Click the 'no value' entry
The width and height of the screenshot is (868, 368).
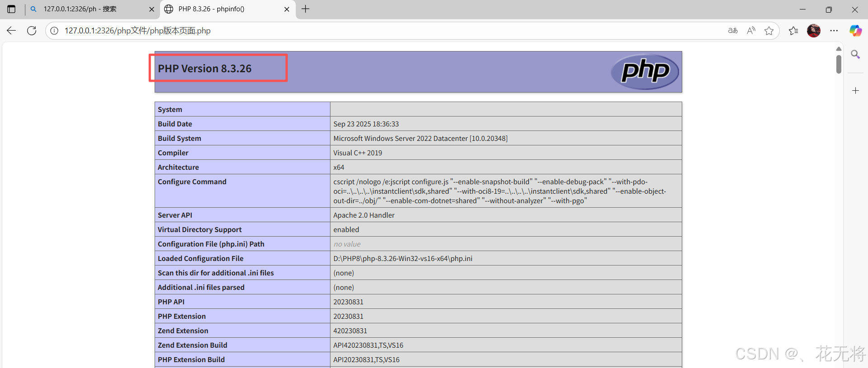tap(347, 244)
